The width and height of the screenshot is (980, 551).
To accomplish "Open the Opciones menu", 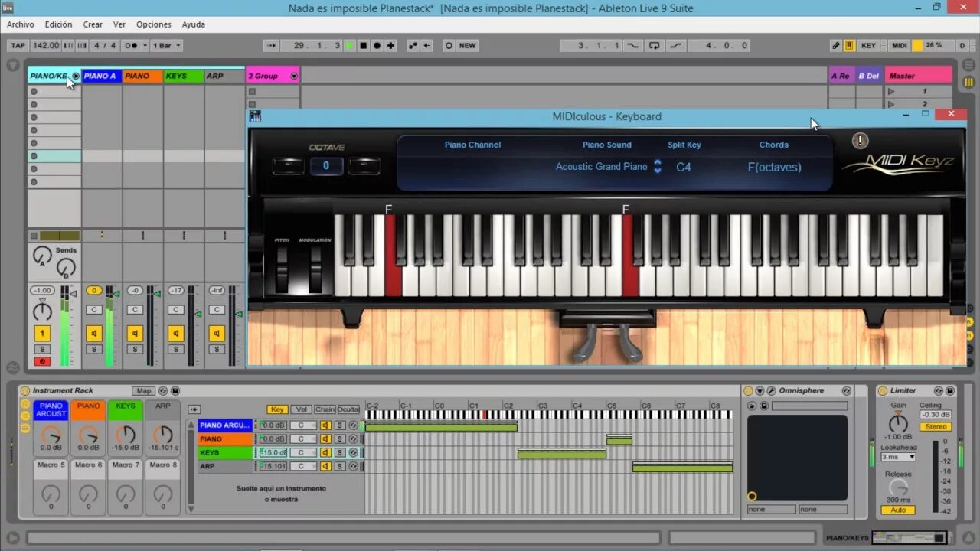I will [154, 24].
